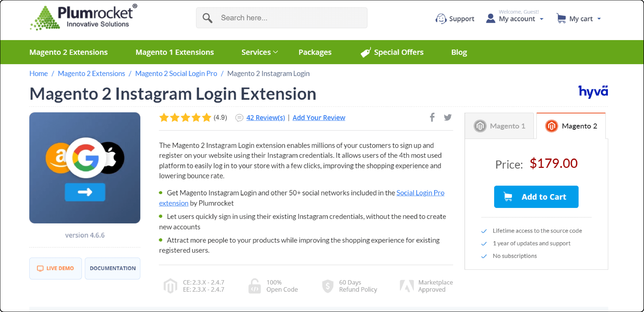
Task: Add the extension to cart
Action: [536, 197]
